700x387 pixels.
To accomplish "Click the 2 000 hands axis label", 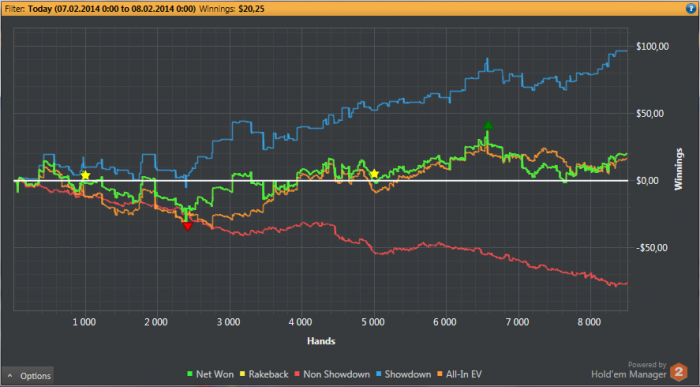I will coord(156,322).
